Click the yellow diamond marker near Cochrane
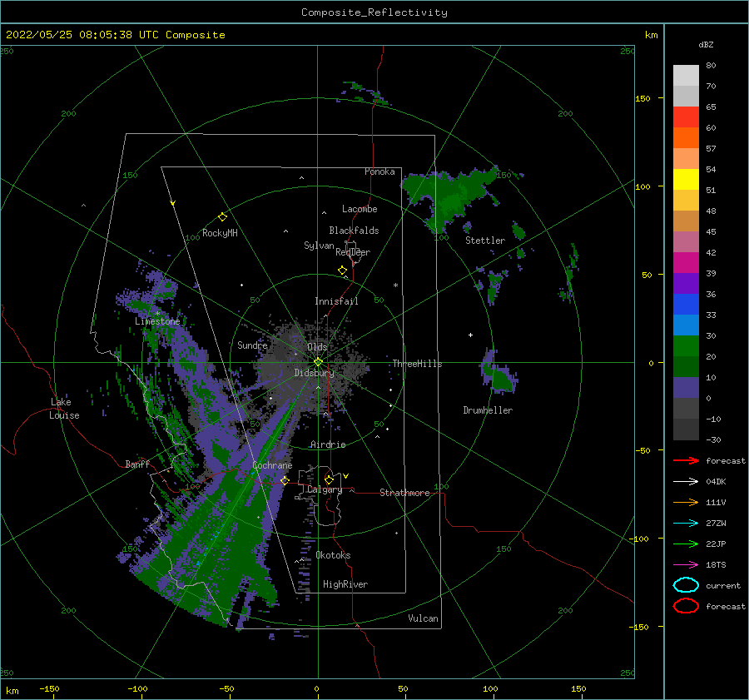Viewport: 749px width, 700px height. point(285,480)
